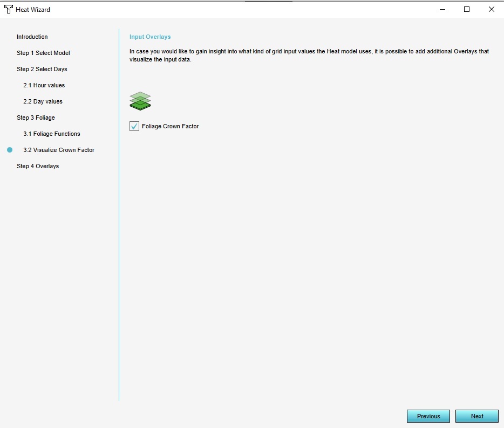Image resolution: width=504 pixels, height=428 pixels.
Task: Click the green stacked layers overlay icon
Action: coord(140,101)
